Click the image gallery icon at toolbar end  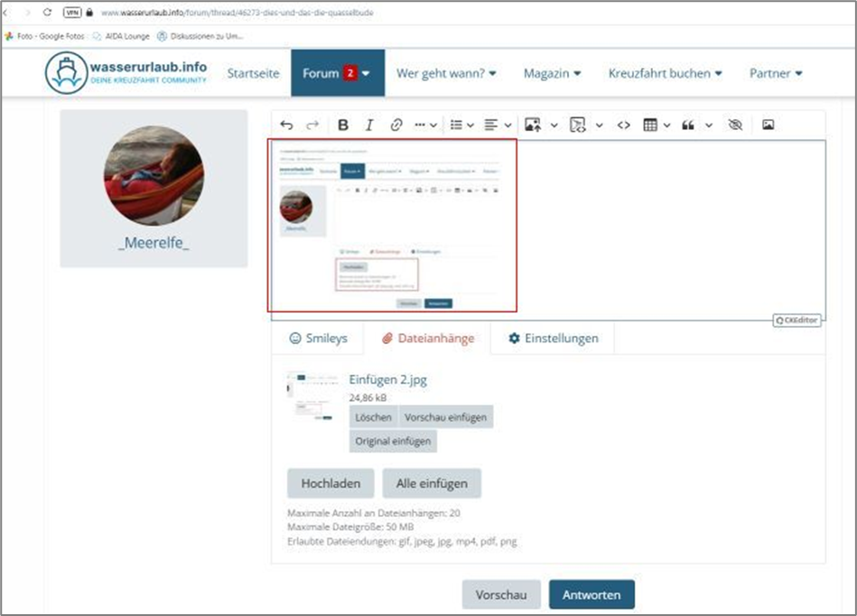pyautogui.click(x=768, y=126)
